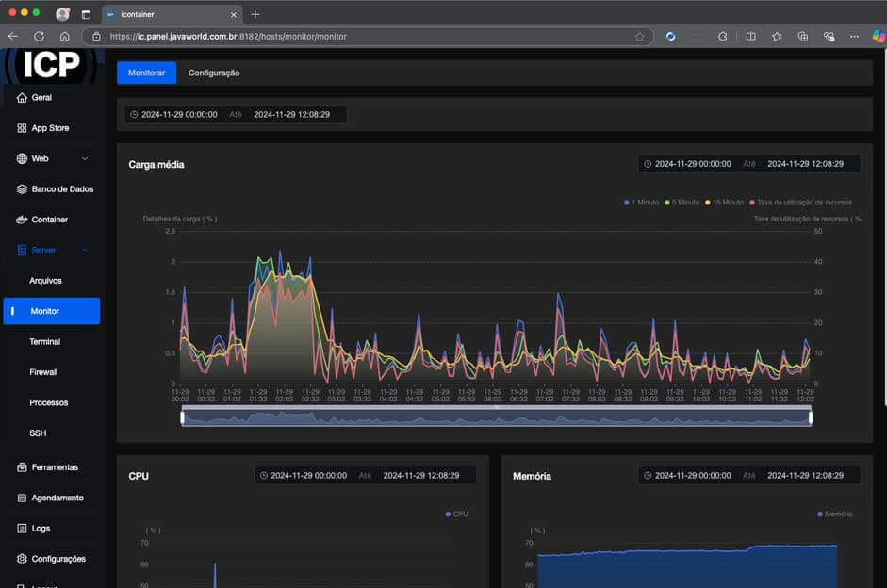Click the Logs sidebar icon
Image resolution: width=887 pixels, height=588 pixels.
21,528
